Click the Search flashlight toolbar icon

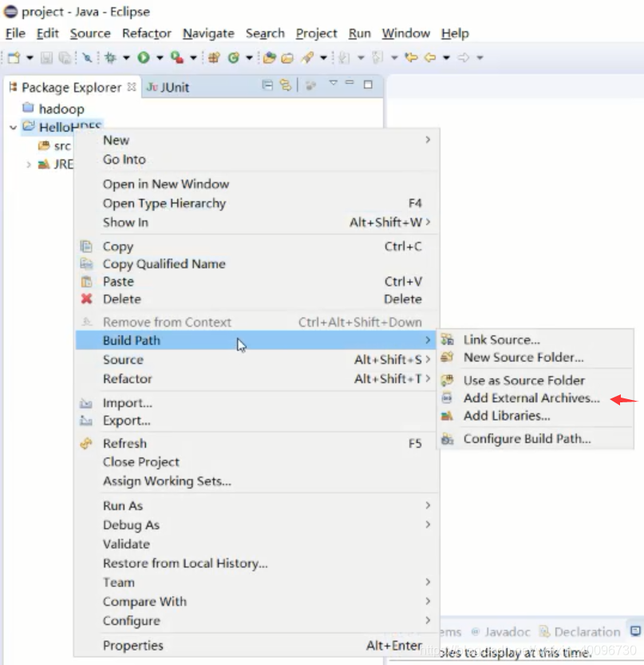pos(307,57)
